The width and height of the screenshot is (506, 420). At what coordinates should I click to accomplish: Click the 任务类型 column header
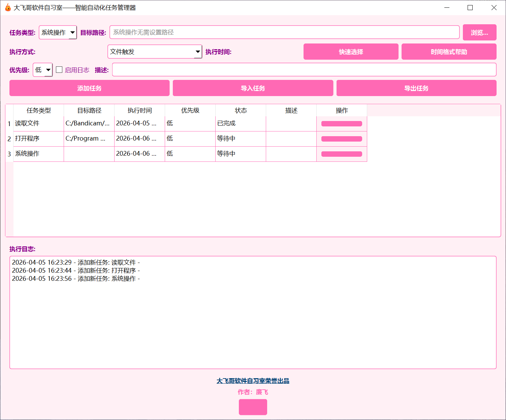pos(39,110)
